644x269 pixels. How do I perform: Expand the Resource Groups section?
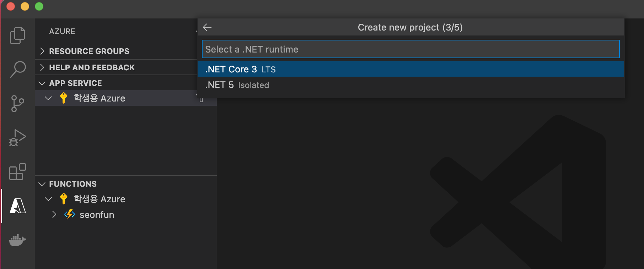(x=42, y=51)
